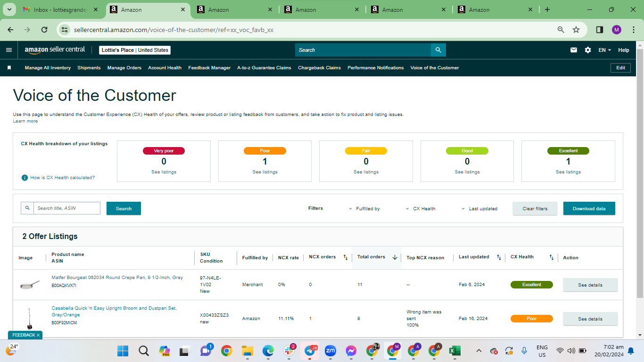644x362 pixels.
Task: Sort table by NCX orders
Action: pyautogui.click(x=345, y=257)
